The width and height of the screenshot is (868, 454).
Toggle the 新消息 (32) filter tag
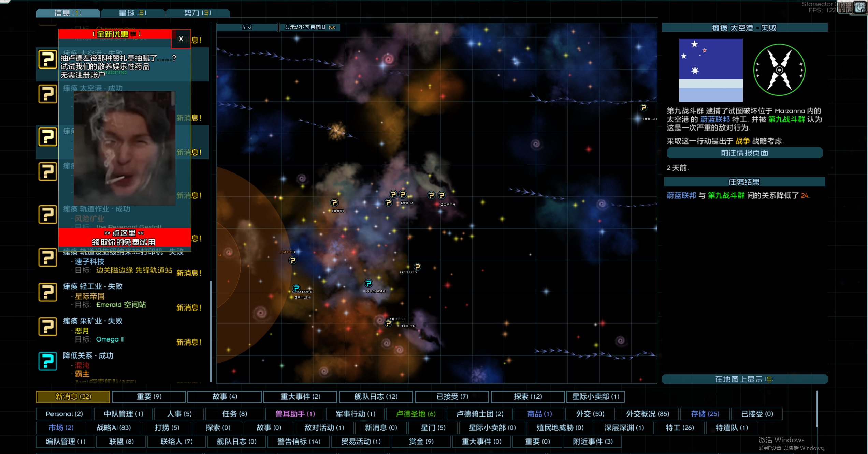click(x=73, y=397)
